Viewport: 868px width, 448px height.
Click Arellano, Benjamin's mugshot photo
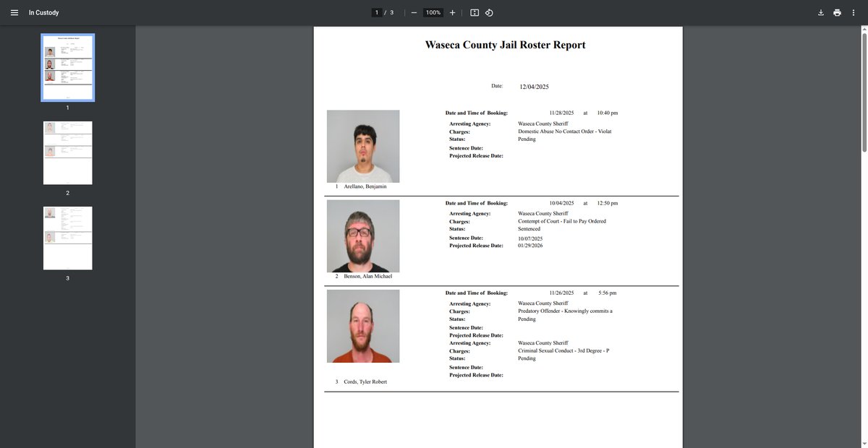pyautogui.click(x=363, y=146)
